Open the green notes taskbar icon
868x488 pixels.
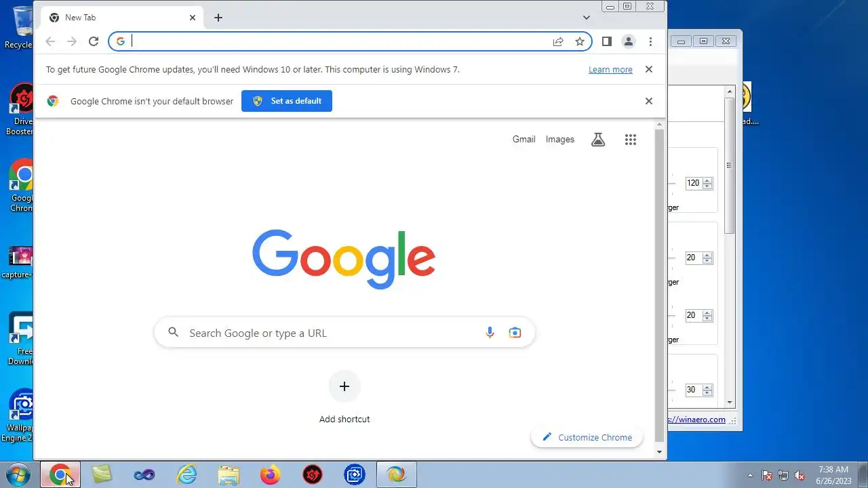(x=102, y=475)
